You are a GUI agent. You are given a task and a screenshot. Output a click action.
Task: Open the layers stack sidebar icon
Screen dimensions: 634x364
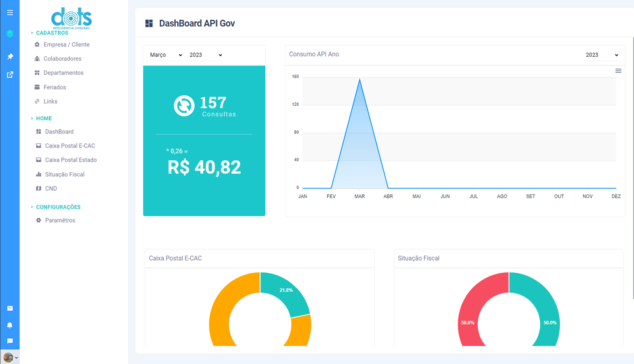click(10, 34)
